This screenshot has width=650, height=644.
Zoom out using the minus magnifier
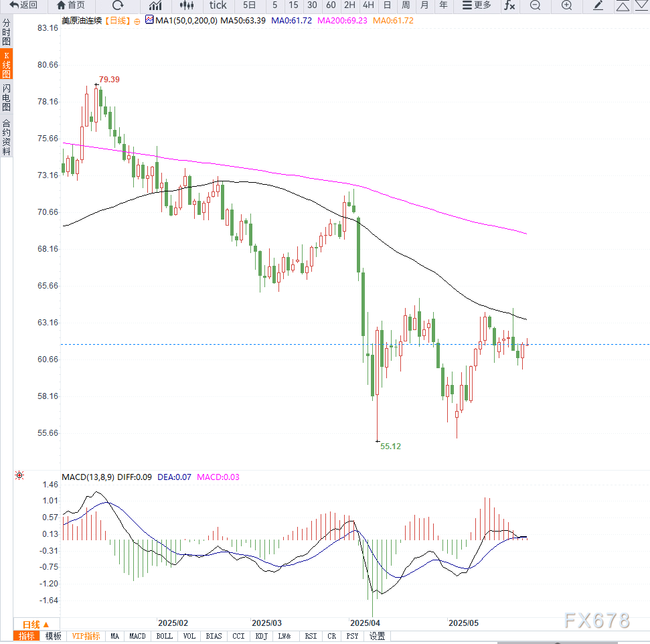tap(535, 5)
